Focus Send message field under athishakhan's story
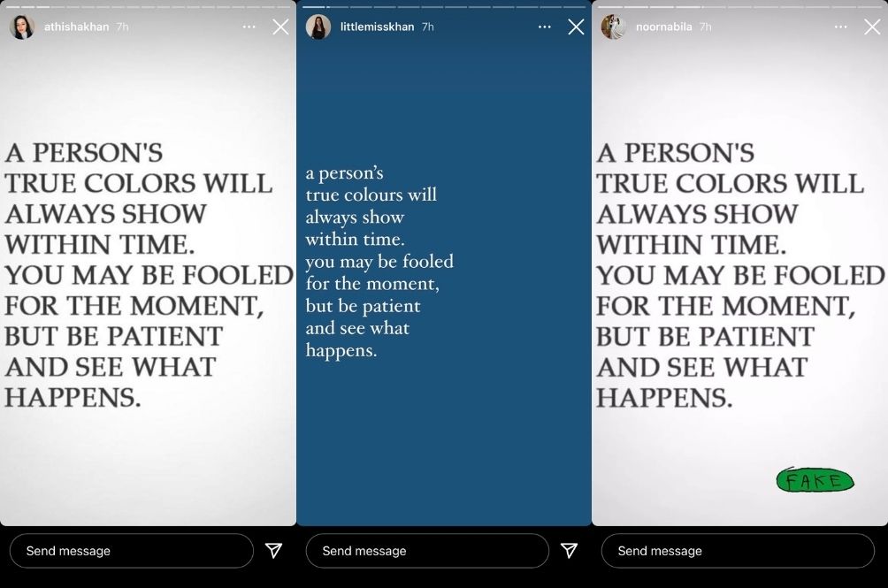The image size is (888, 588). [132, 551]
